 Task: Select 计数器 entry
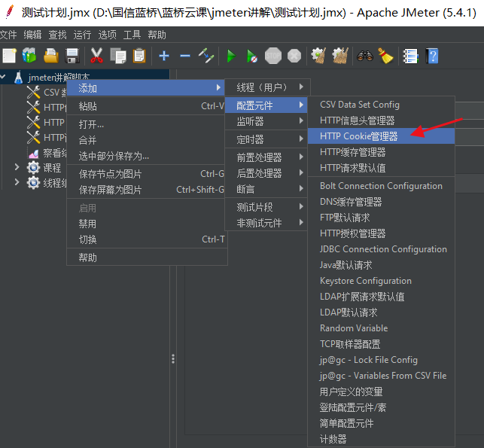(381, 439)
